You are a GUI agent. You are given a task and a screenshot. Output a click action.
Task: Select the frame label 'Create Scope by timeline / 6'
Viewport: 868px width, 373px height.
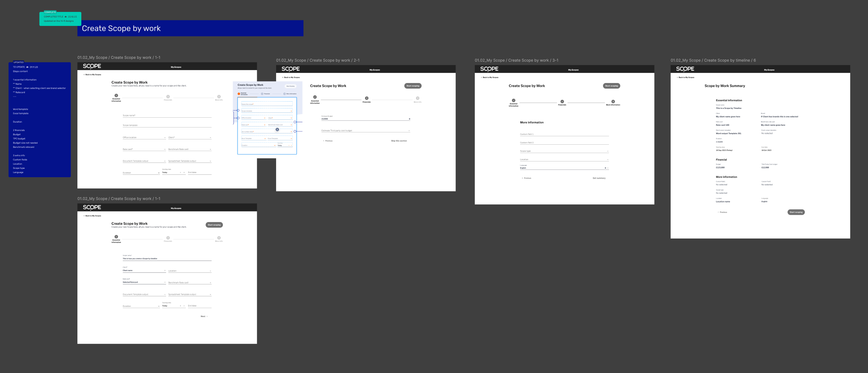(x=713, y=60)
